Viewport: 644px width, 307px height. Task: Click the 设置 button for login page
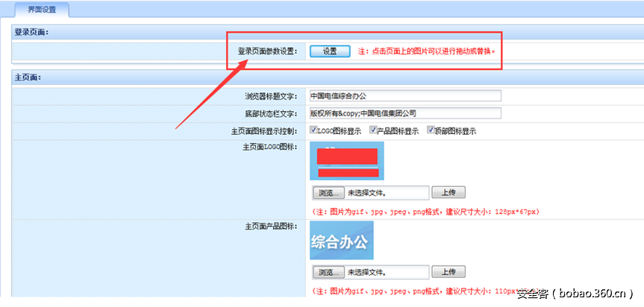pos(330,51)
